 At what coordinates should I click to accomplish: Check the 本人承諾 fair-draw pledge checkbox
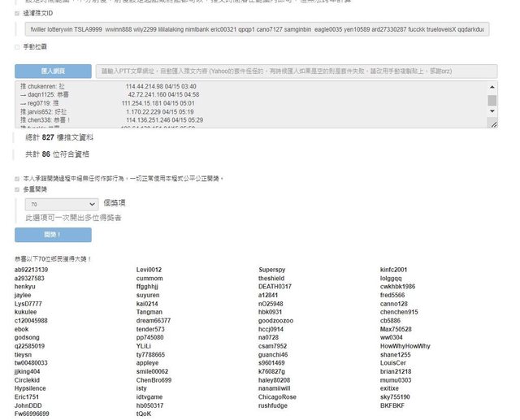pyautogui.click(x=18, y=178)
